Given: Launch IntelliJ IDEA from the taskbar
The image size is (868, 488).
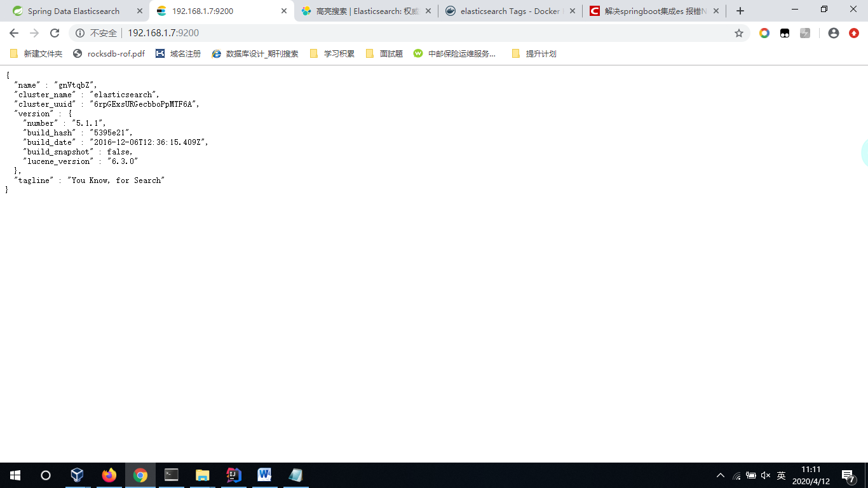Looking at the screenshot, I should point(233,475).
